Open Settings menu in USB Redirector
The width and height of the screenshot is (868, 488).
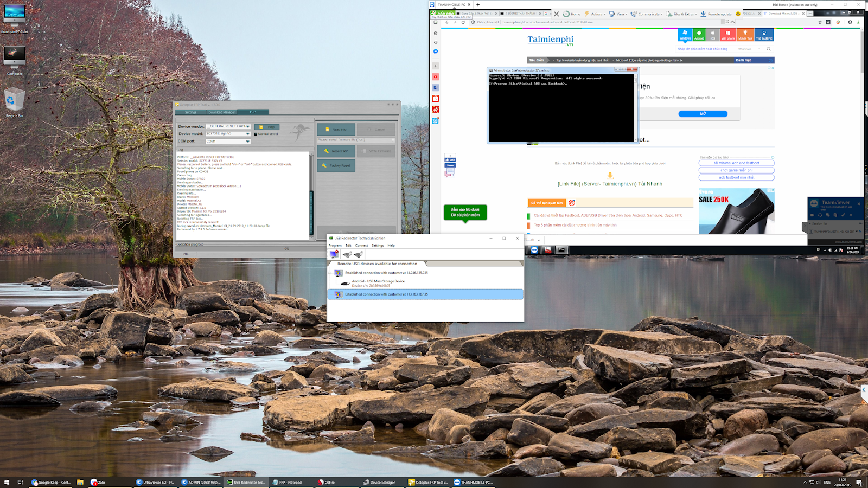pos(378,245)
